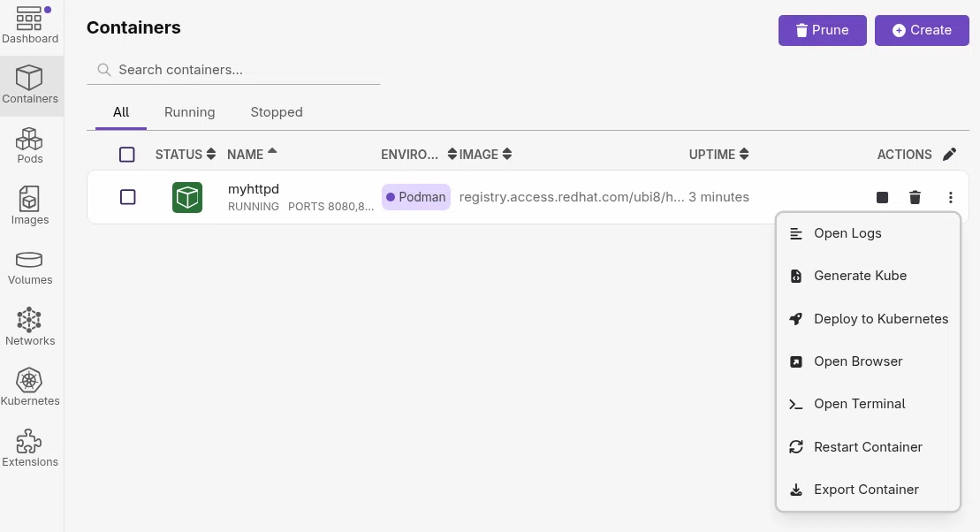The width and height of the screenshot is (980, 532).
Task: Switch to the Stopped tab
Action: coord(277,112)
